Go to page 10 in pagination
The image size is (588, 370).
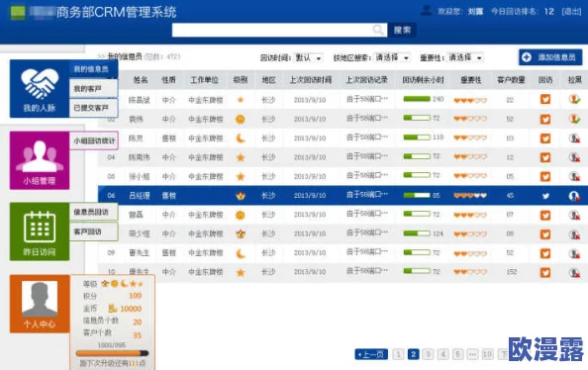point(487,354)
